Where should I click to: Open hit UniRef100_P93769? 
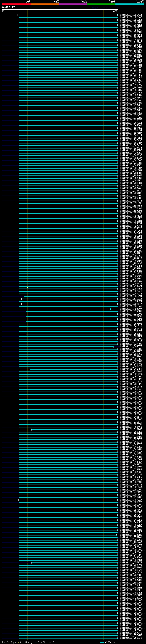click(131, 30)
